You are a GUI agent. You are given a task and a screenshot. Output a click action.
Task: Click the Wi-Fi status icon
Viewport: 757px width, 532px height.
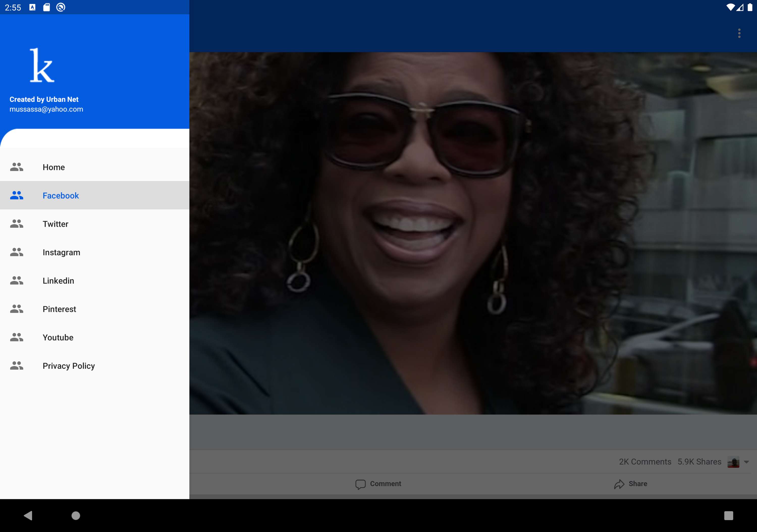730,7
